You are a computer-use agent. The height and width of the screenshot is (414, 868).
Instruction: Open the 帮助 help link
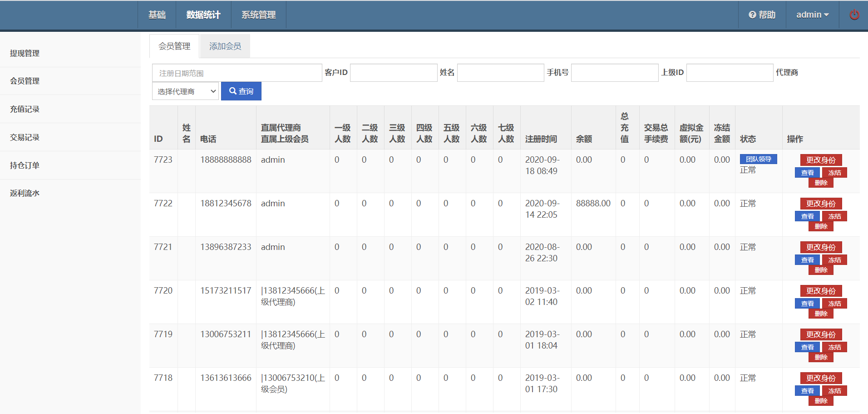coord(762,15)
